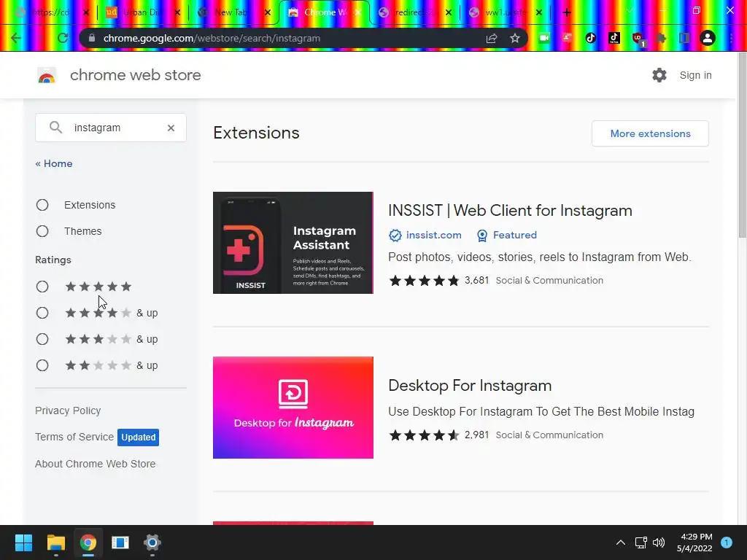
Task: Click the lock icon in address bar
Action: [x=92, y=38]
